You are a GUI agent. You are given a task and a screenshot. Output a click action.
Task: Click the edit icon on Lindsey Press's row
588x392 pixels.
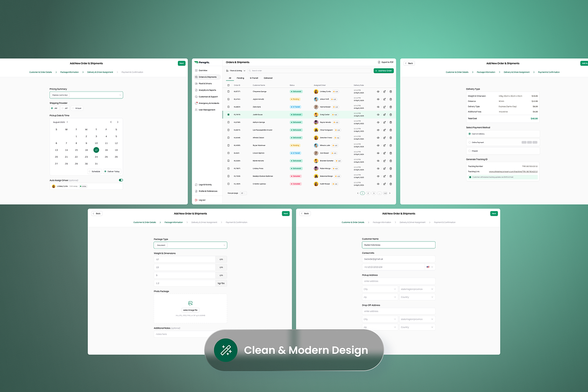click(384, 168)
